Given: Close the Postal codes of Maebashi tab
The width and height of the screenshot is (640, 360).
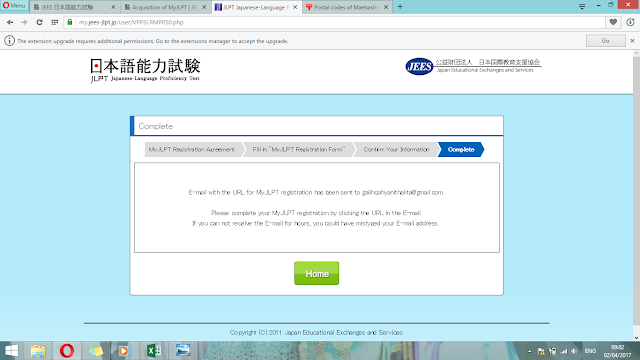Looking at the screenshot, I should pyautogui.click(x=386, y=7).
